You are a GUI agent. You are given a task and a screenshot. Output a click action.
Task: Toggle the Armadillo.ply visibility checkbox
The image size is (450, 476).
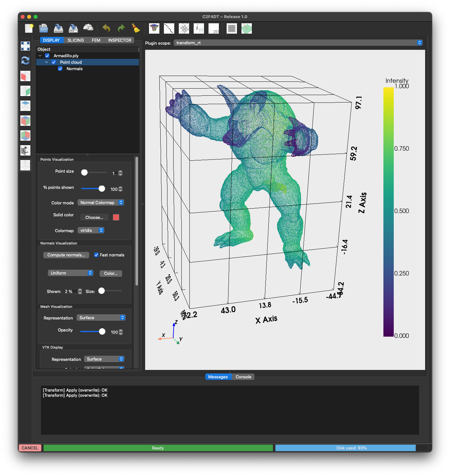(47, 56)
